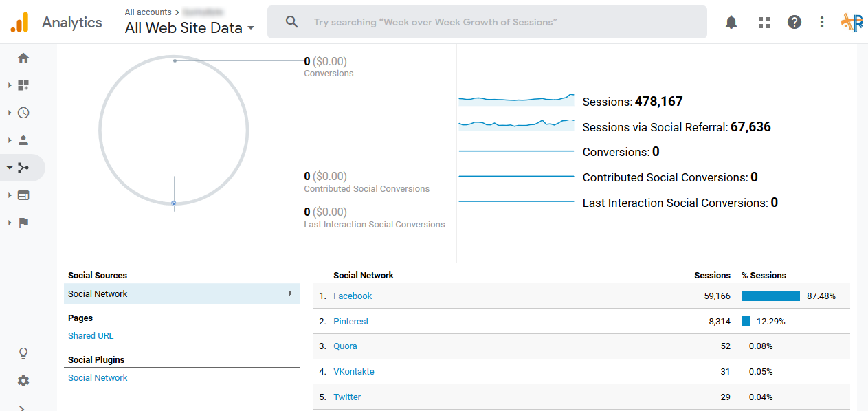The height and width of the screenshot is (411, 868).
Task: Open Admin gear settings
Action: tap(23, 381)
